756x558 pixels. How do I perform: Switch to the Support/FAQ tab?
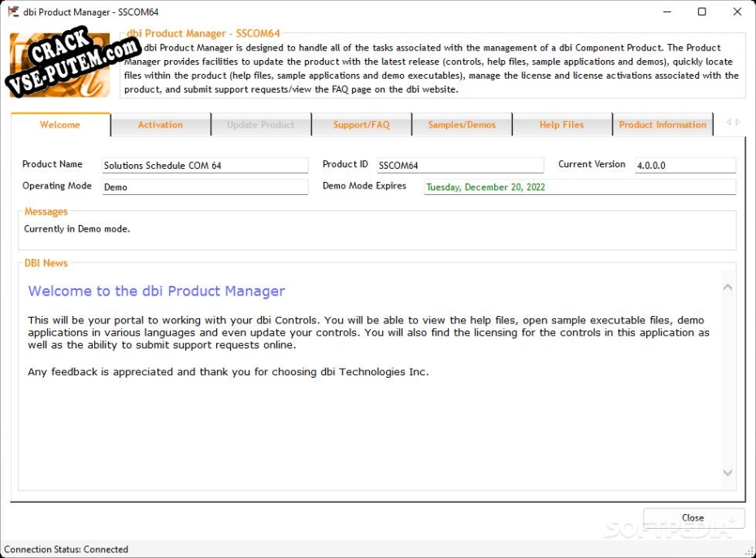click(362, 125)
